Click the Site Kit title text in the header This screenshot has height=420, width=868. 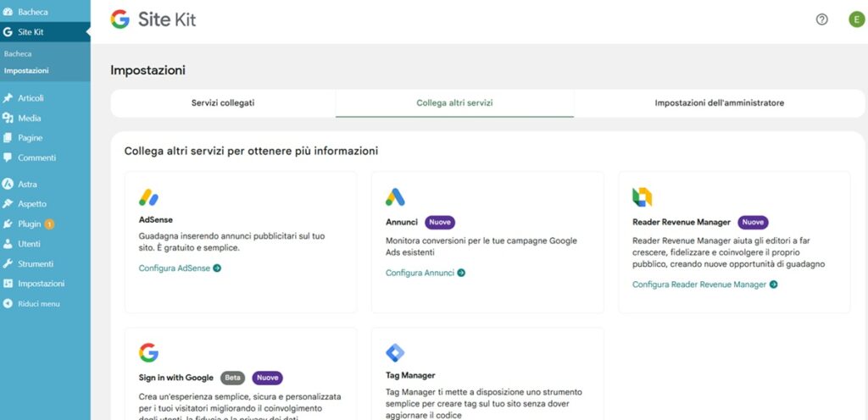pos(167,19)
